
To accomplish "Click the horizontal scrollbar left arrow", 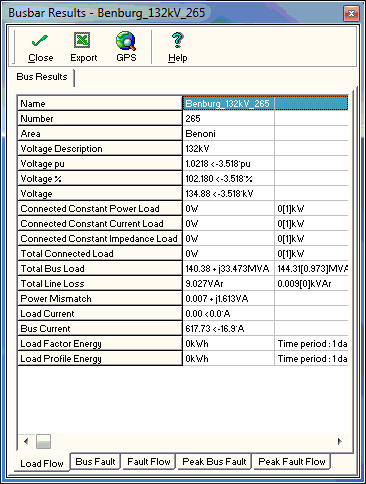I will pos(26,441).
